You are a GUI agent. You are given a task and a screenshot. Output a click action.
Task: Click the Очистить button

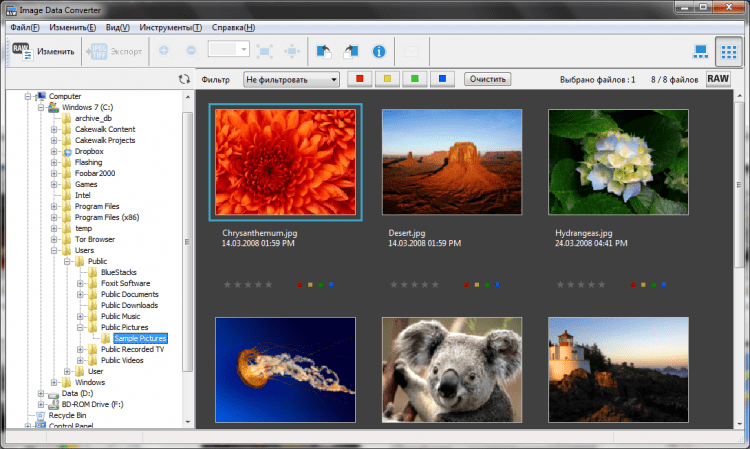[x=488, y=79]
